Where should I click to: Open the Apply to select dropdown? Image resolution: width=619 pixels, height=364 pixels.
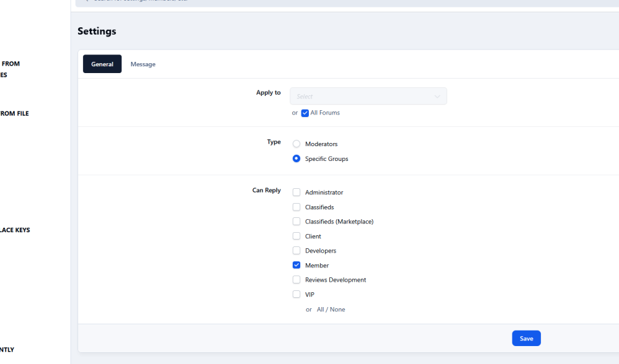(x=368, y=97)
